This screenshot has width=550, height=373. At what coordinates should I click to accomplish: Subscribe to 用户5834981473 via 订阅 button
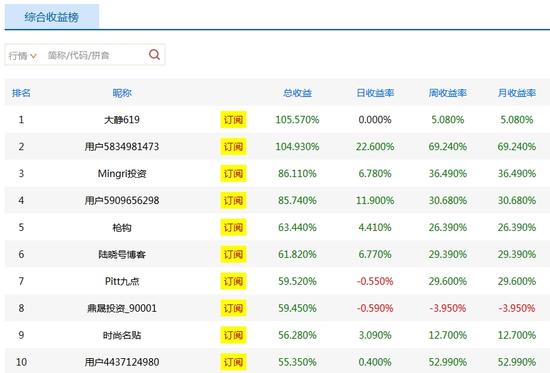(x=233, y=147)
